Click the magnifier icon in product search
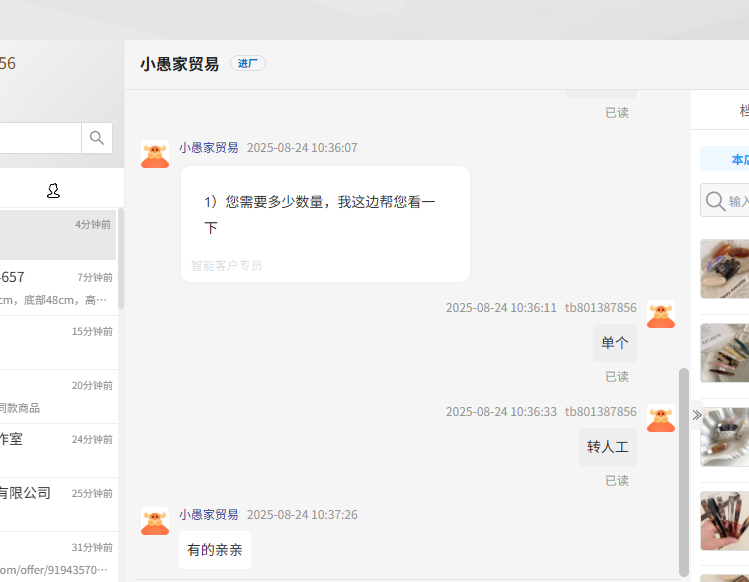This screenshot has height=582, width=749. click(715, 201)
